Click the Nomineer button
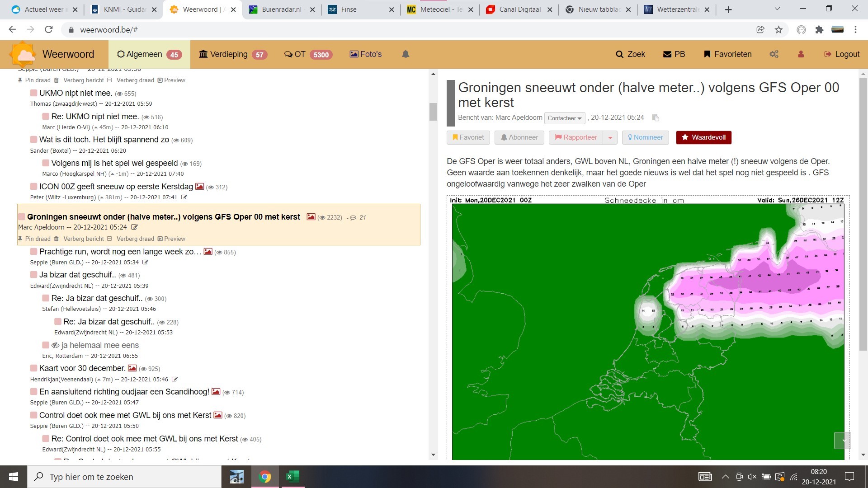This screenshot has height=488, width=868. (646, 137)
